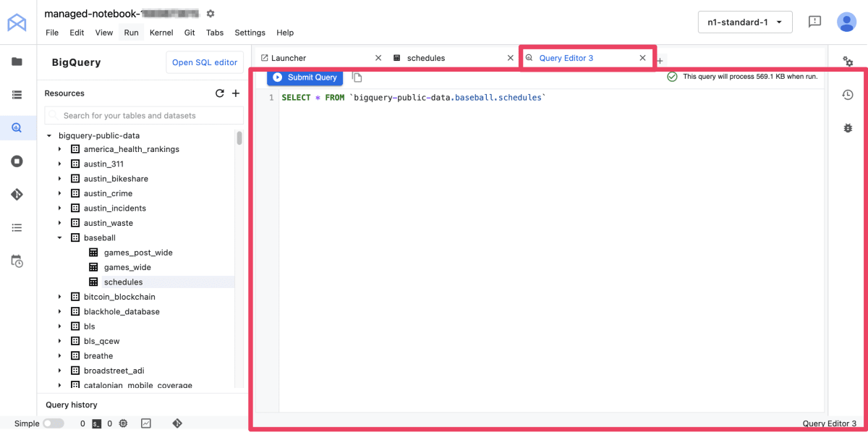Collapse the baseball dataset
This screenshot has width=868, height=443.
pos(60,237)
